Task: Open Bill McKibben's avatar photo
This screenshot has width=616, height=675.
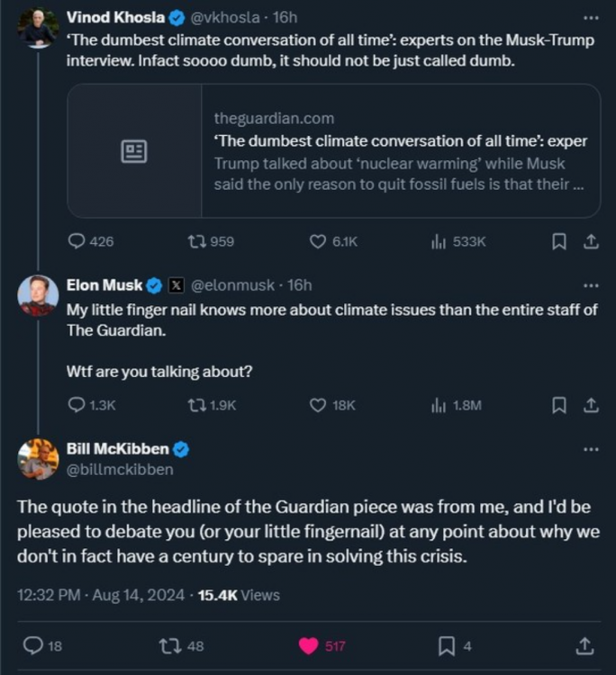Action: tap(38, 459)
